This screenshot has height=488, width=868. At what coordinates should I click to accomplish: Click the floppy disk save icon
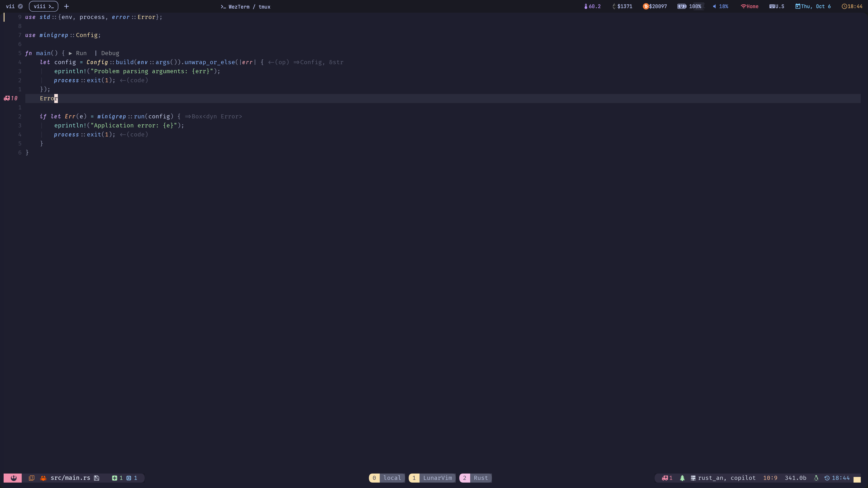(x=97, y=478)
